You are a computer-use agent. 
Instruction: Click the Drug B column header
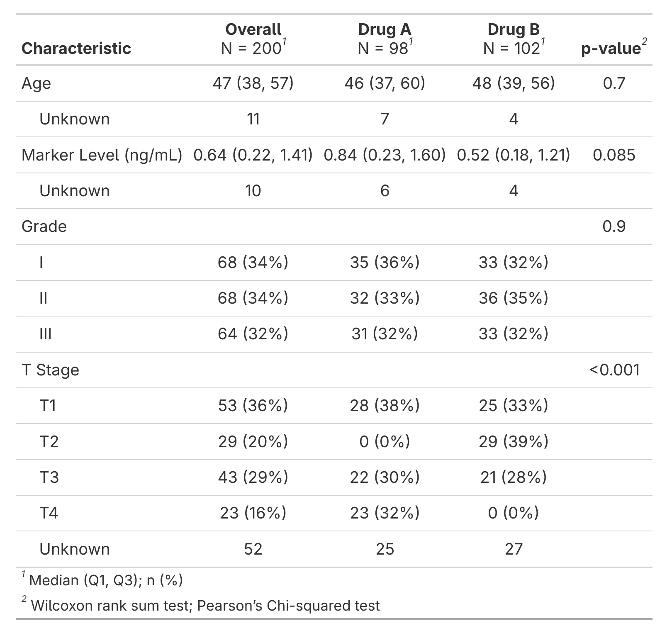(x=514, y=39)
